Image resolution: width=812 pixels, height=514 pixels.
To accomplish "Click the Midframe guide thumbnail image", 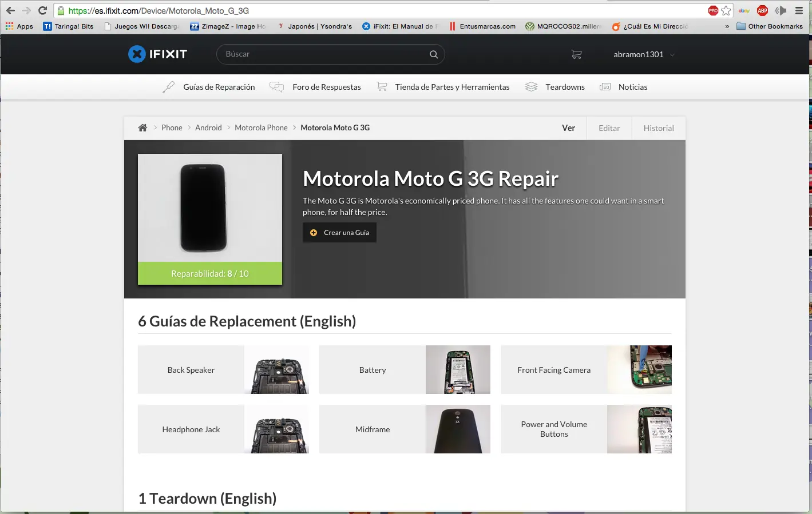I will (x=458, y=429).
